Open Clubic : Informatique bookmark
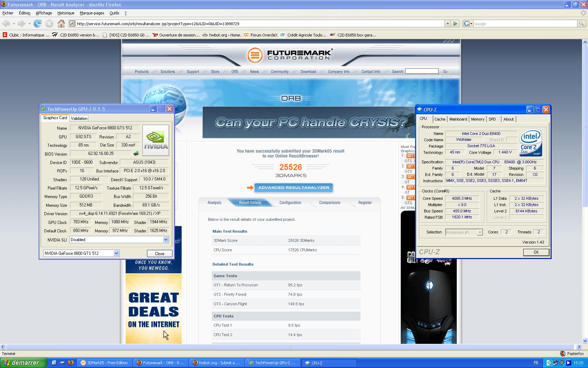The width and height of the screenshot is (588, 368). pyautogui.click(x=26, y=35)
